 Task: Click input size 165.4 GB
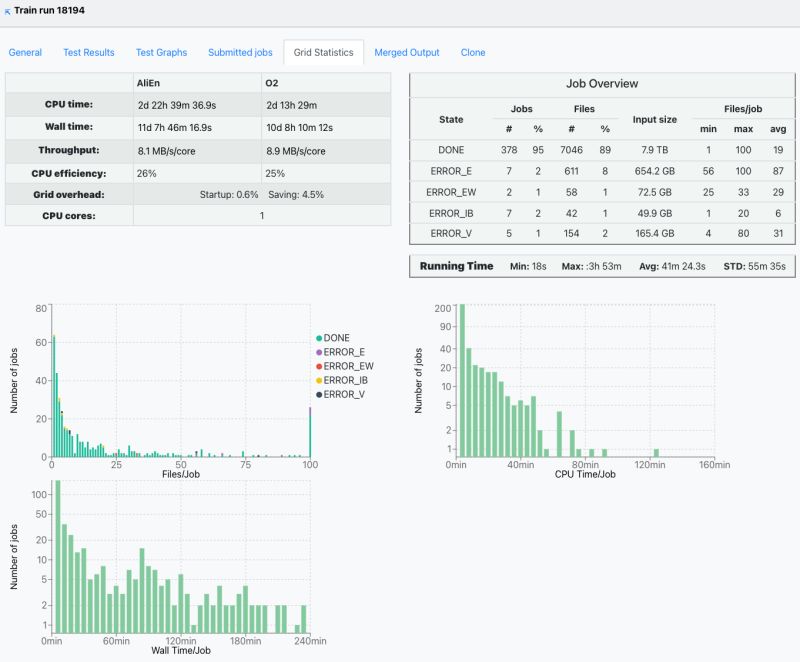[x=655, y=234]
